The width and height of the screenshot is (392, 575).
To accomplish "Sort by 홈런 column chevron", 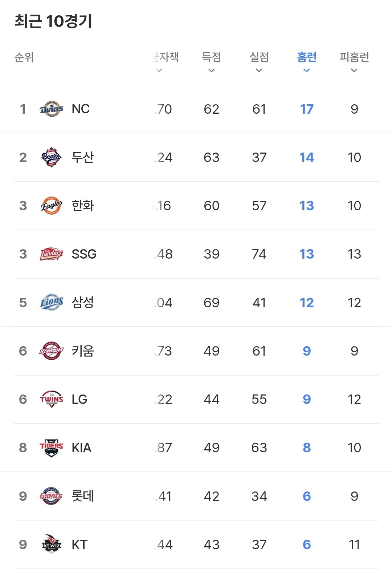I will click(x=307, y=70).
